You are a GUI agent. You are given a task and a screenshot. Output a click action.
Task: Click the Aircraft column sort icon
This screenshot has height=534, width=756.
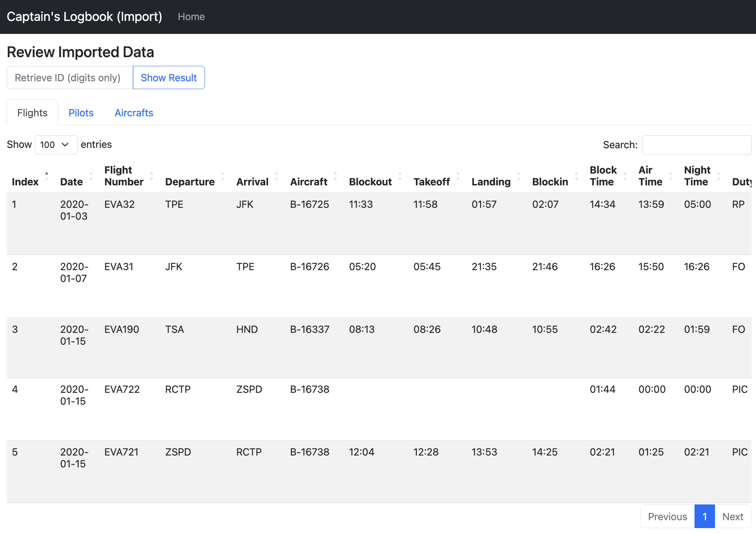click(335, 176)
